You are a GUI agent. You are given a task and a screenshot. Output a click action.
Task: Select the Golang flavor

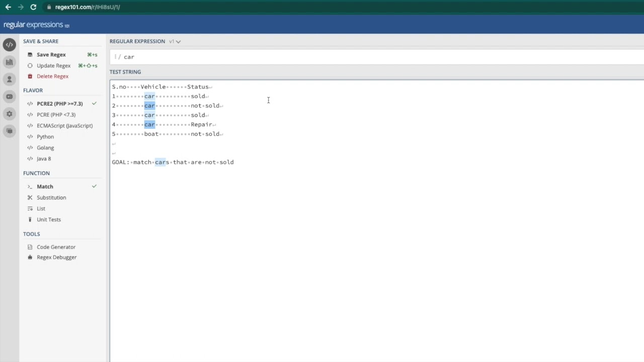[x=45, y=148]
